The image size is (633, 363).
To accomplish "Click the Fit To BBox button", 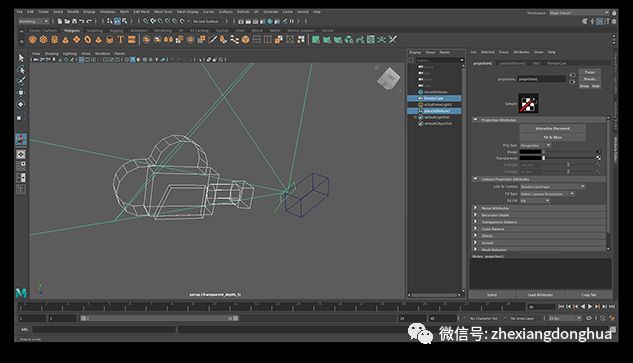I will coord(552,137).
